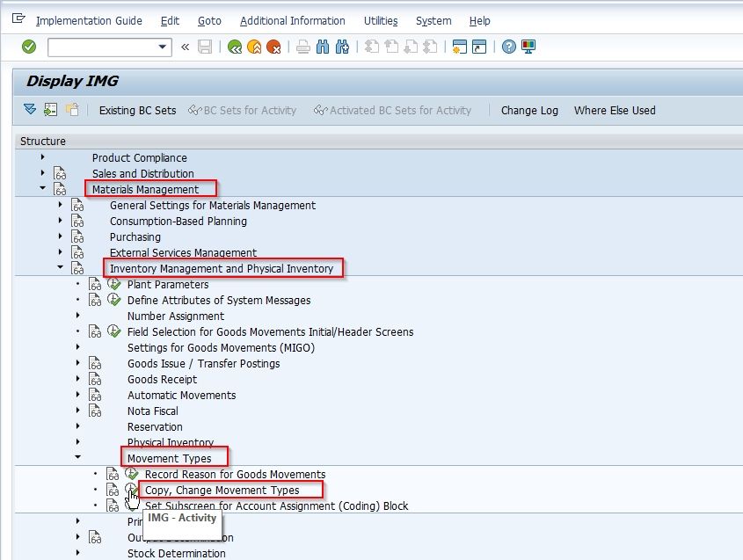Screen dimensions: 743x560
Task: Open the SAP window menu icon
Action: click(18, 19)
